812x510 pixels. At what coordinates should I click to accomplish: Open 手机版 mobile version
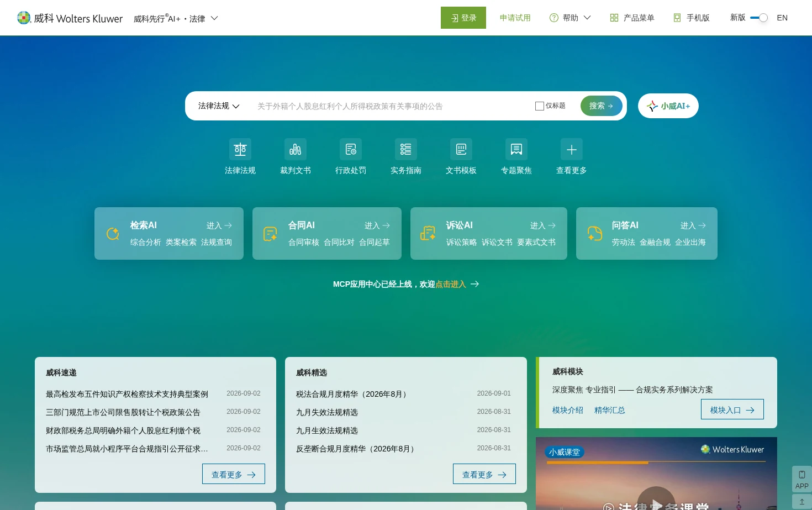(x=691, y=18)
